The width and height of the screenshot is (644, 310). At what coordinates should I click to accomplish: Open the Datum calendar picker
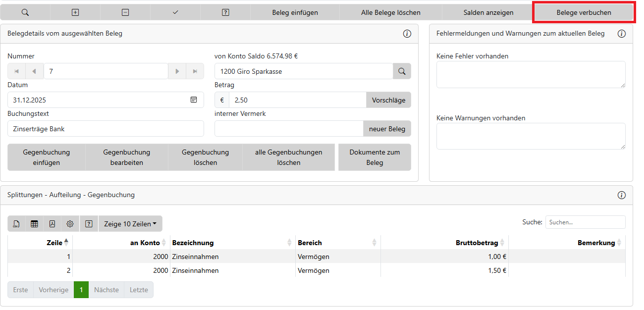tap(194, 100)
